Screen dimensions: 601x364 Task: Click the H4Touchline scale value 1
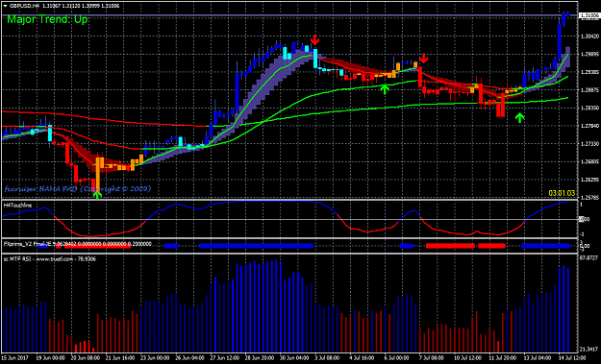coord(582,205)
